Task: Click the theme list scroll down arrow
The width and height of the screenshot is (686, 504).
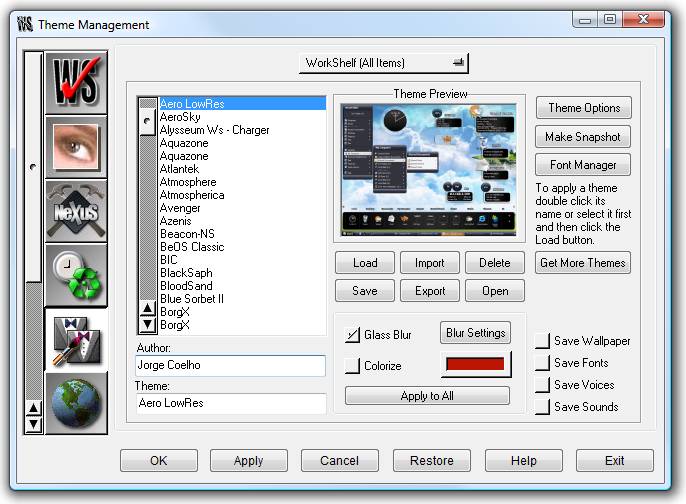Action: pos(147,324)
